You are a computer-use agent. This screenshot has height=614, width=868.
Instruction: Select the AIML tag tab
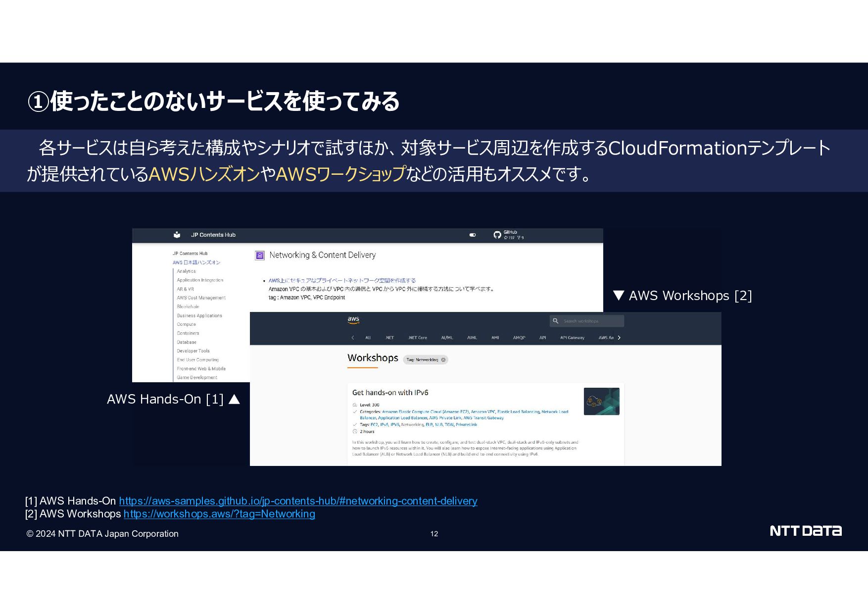point(472,338)
